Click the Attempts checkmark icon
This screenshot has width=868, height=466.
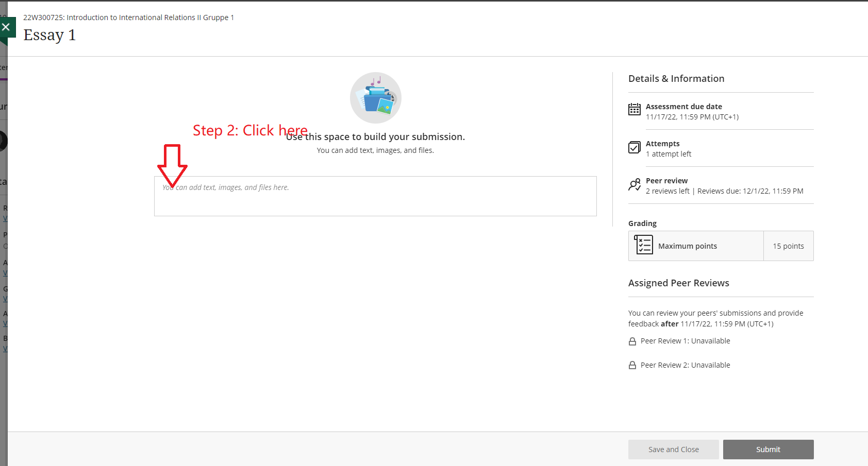[x=634, y=147]
